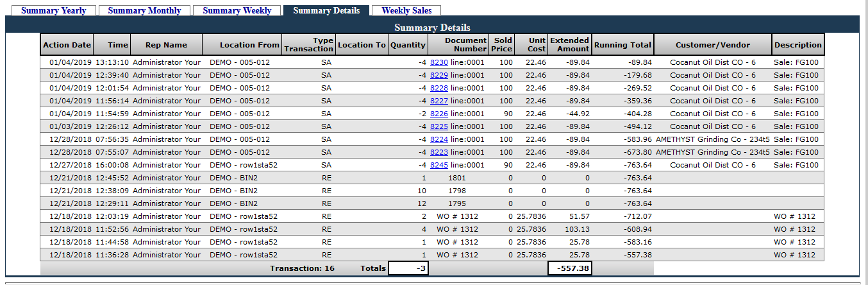Click the Summary Details tab
This screenshot has height=285, width=868.
click(326, 10)
